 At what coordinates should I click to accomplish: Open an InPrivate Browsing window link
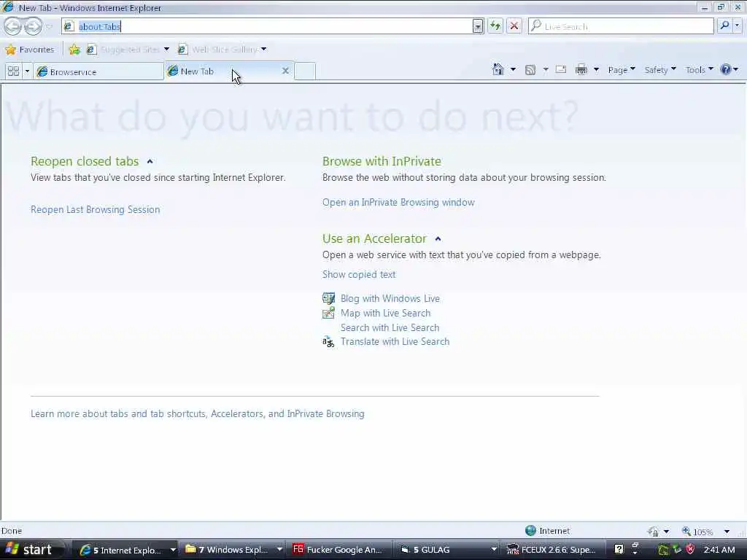click(x=398, y=203)
